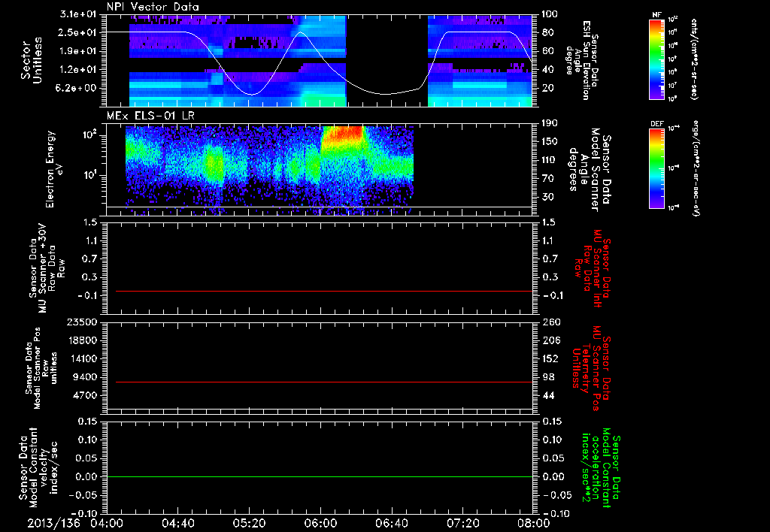Click the 'Sector Unitless' axis label
Image resolution: width=770 pixels, height=532 pixels.
click(32, 59)
